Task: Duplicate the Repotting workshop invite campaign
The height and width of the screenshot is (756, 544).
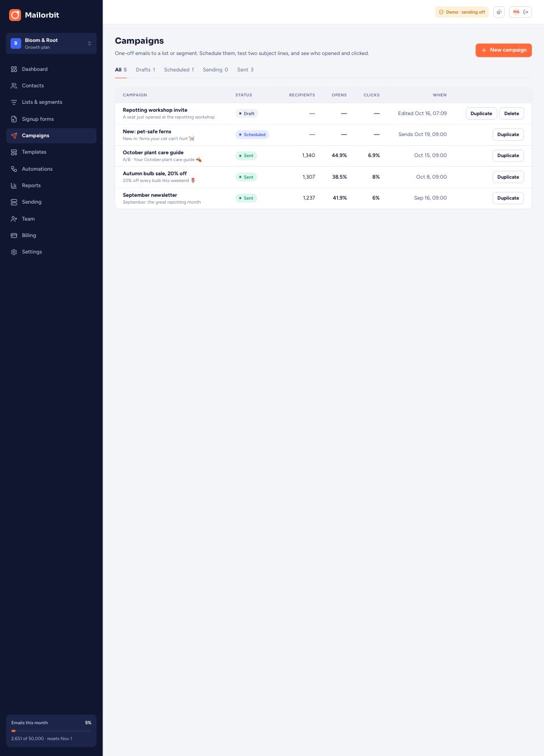Action: pos(481,113)
